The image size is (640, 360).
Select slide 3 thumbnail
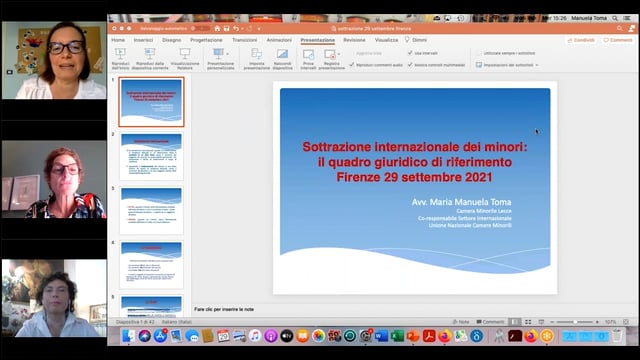point(151,210)
